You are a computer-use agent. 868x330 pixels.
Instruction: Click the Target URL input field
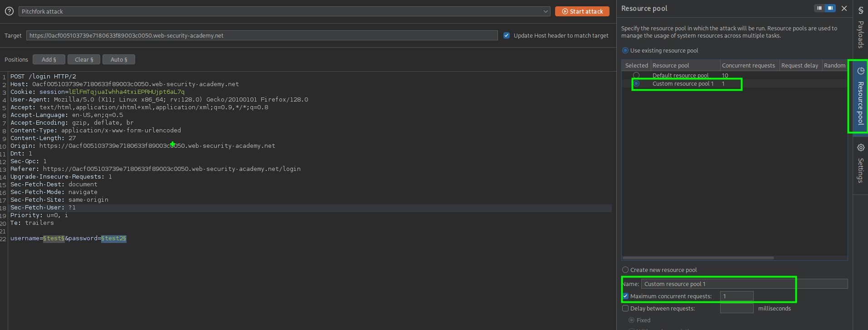tap(262, 35)
